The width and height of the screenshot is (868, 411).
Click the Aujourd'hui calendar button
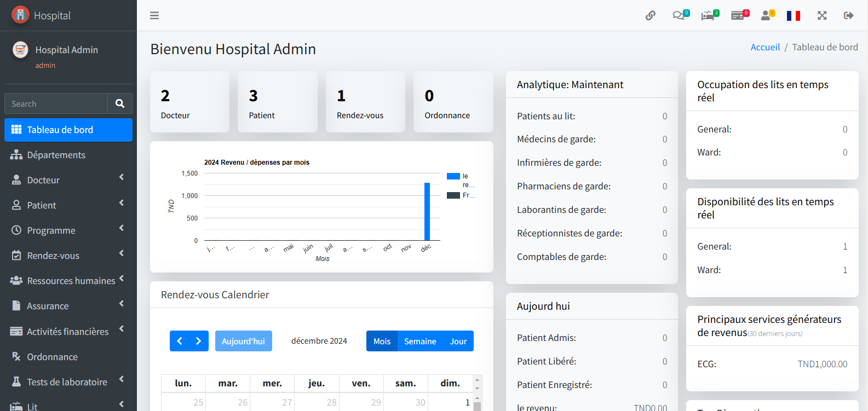[244, 341]
